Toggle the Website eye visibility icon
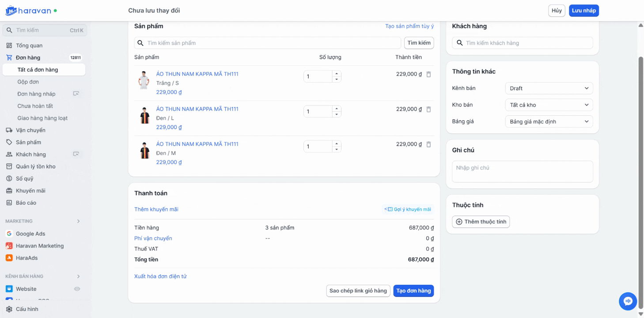The width and height of the screenshot is (644, 318). point(77,289)
